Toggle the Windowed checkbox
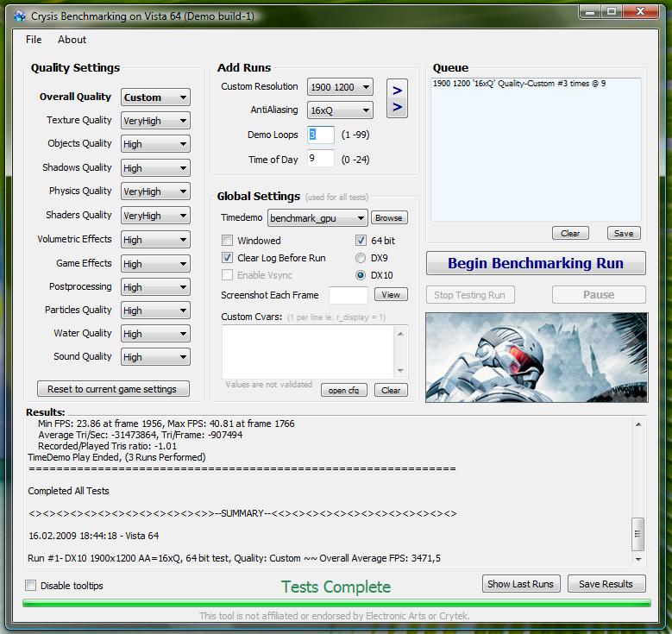The width and height of the screenshot is (672, 634). coord(227,241)
